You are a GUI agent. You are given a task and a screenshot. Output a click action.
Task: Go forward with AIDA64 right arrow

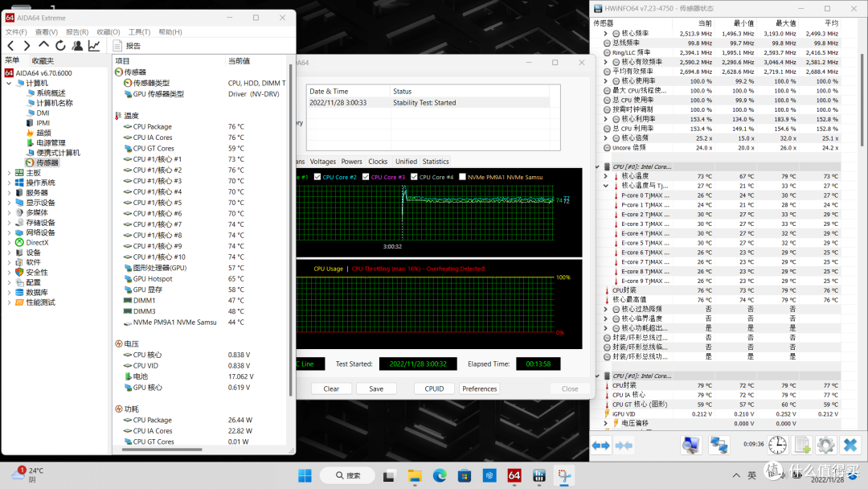point(27,45)
